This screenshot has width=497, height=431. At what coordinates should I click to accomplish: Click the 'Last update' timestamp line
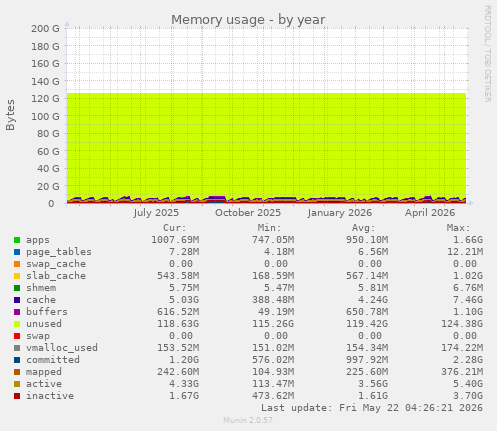pyautogui.click(x=372, y=408)
